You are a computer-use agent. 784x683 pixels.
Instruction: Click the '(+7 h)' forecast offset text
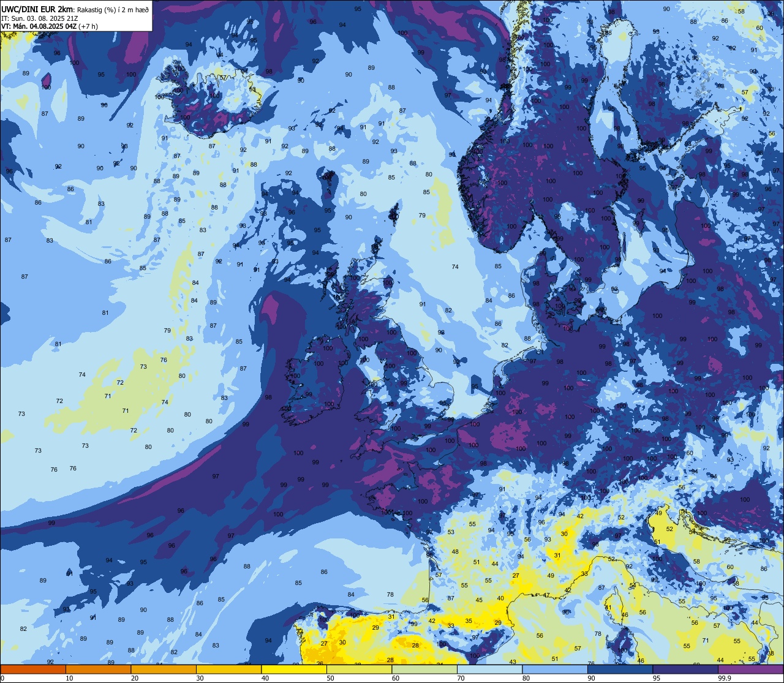pos(88,26)
